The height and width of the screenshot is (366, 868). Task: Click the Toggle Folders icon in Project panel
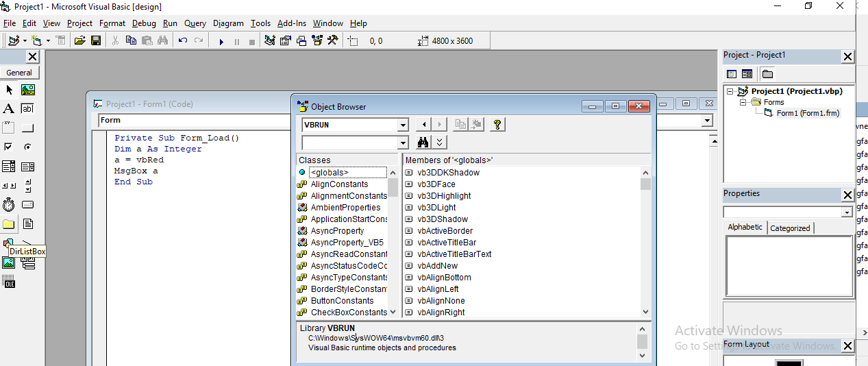point(767,74)
